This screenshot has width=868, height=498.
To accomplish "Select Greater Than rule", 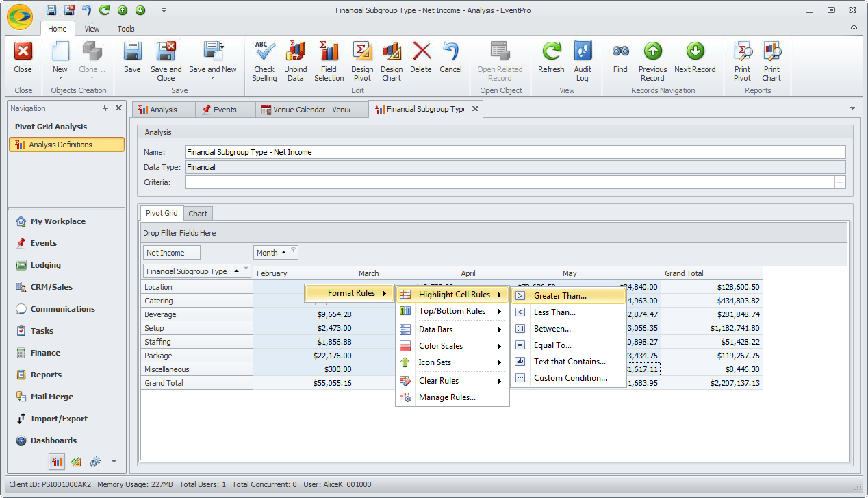I will [x=568, y=296].
